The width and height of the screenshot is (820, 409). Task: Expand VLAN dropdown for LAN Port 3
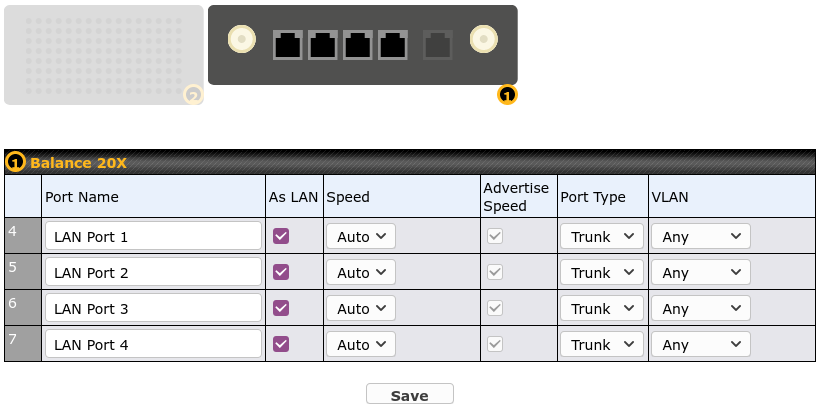(700, 309)
